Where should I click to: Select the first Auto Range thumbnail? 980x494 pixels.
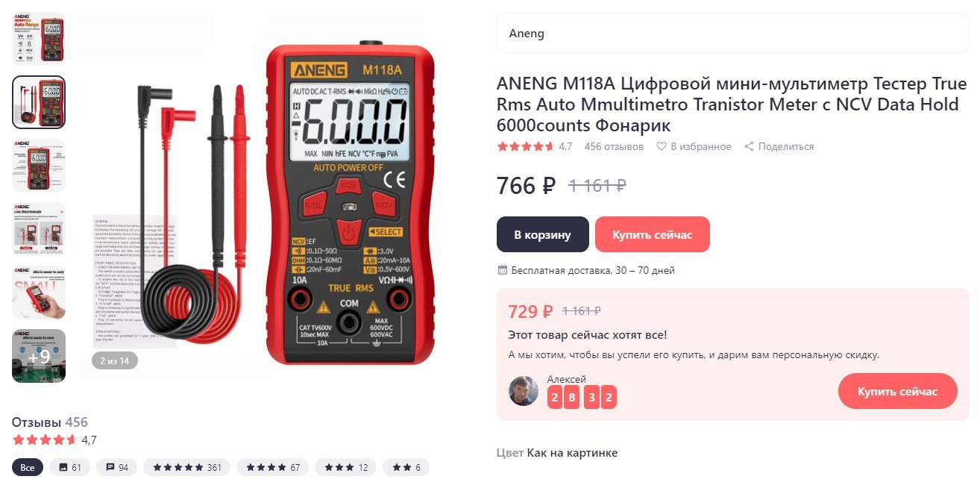[x=39, y=39]
